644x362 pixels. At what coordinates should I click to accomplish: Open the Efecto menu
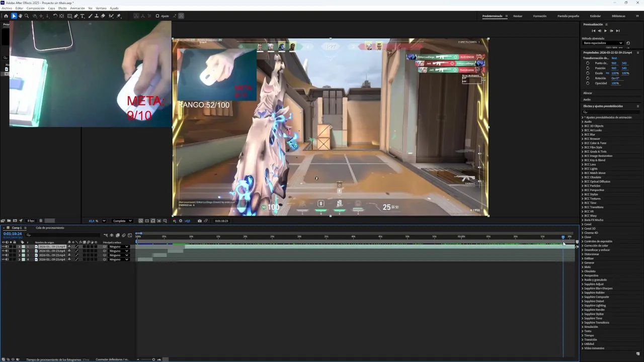click(x=62, y=8)
